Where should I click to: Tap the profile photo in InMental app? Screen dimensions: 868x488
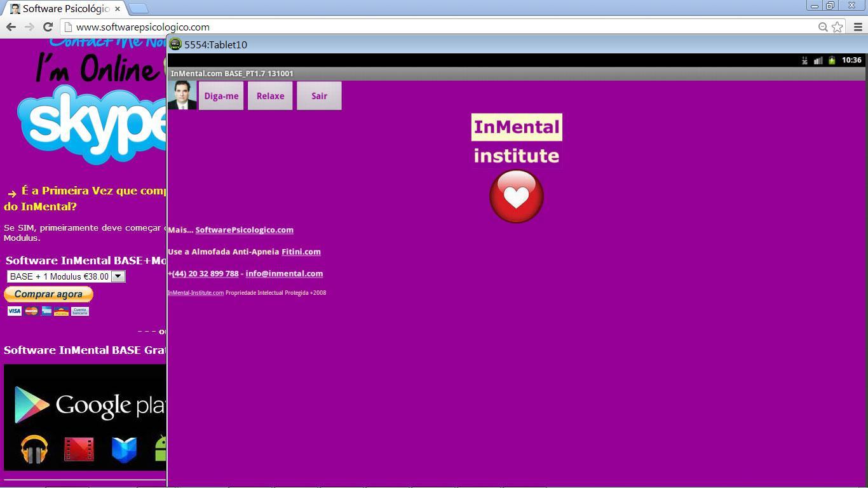pyautogui.click(x=182, y=95)
